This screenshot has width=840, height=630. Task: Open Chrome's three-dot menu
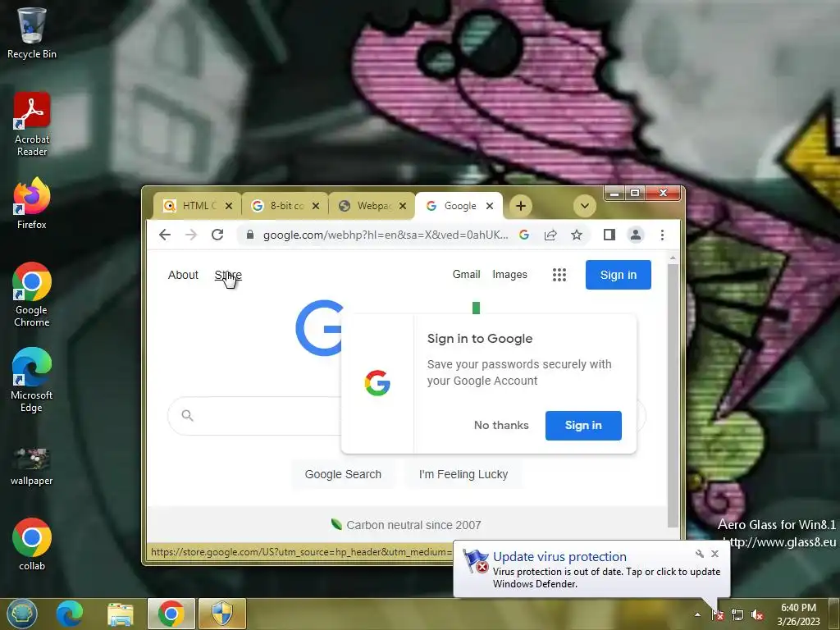click(662, 235)
